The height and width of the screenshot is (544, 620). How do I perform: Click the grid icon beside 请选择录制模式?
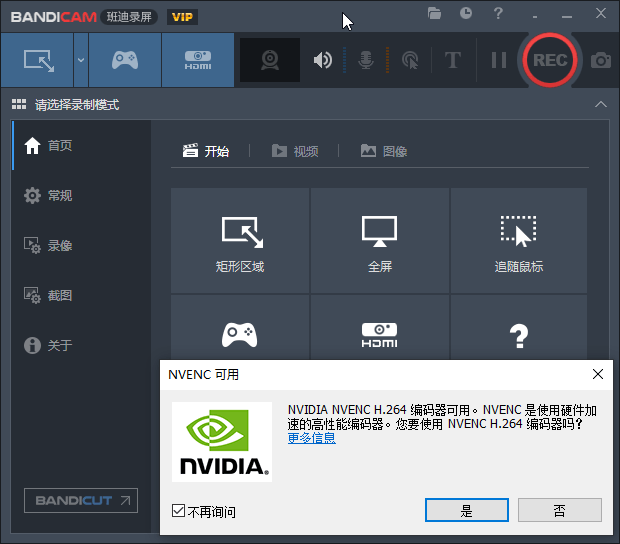click(19, 104)
